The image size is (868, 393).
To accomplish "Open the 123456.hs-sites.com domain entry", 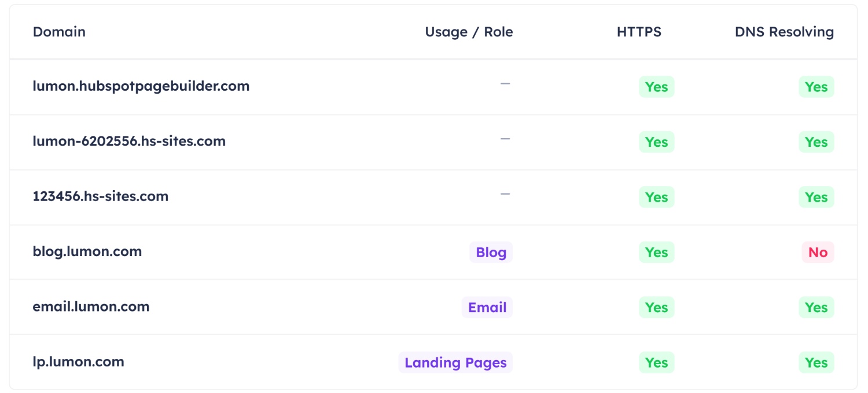I will point(101,196).
